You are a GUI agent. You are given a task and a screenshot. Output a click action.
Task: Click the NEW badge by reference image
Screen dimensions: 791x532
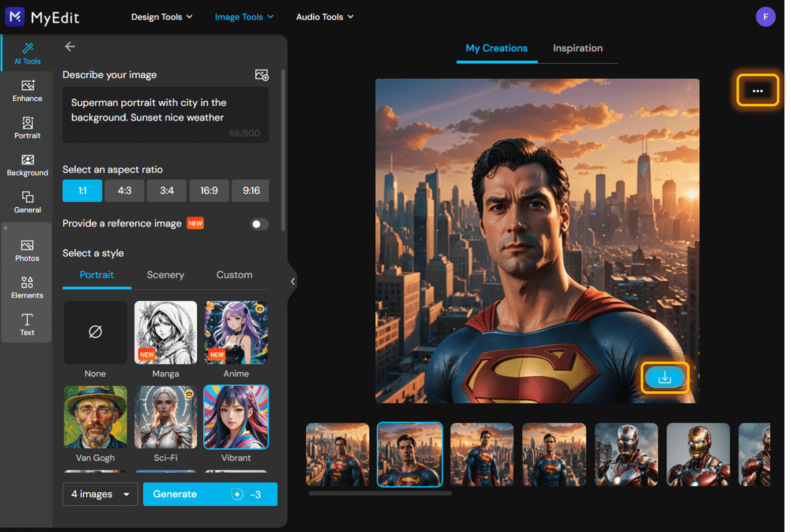click(x=195, y=223)
